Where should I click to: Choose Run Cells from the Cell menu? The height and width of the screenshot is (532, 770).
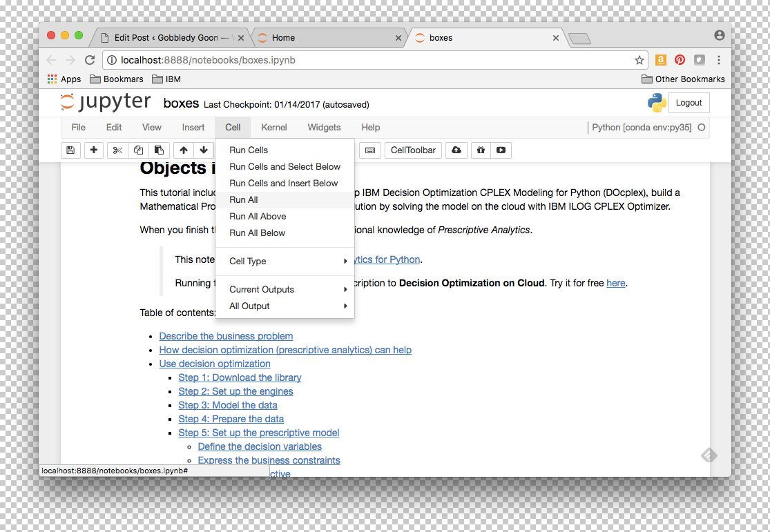pyautogui.click(x=285, y=150)
